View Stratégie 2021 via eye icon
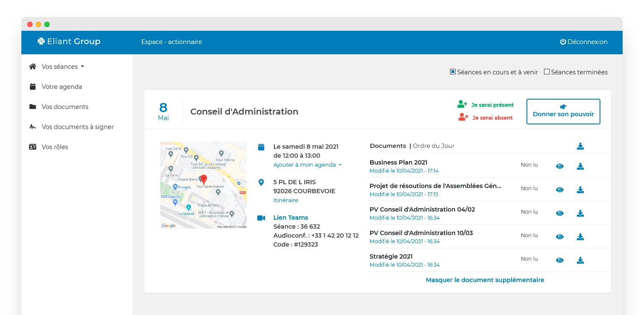Viewport: 644px width, 315px height. (560, 260)
